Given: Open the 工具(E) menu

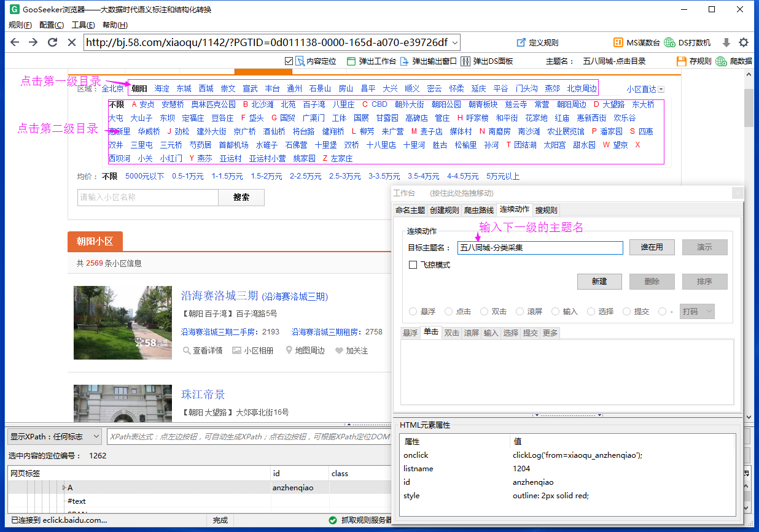Looking at the screenshot, I should (83, 25).
